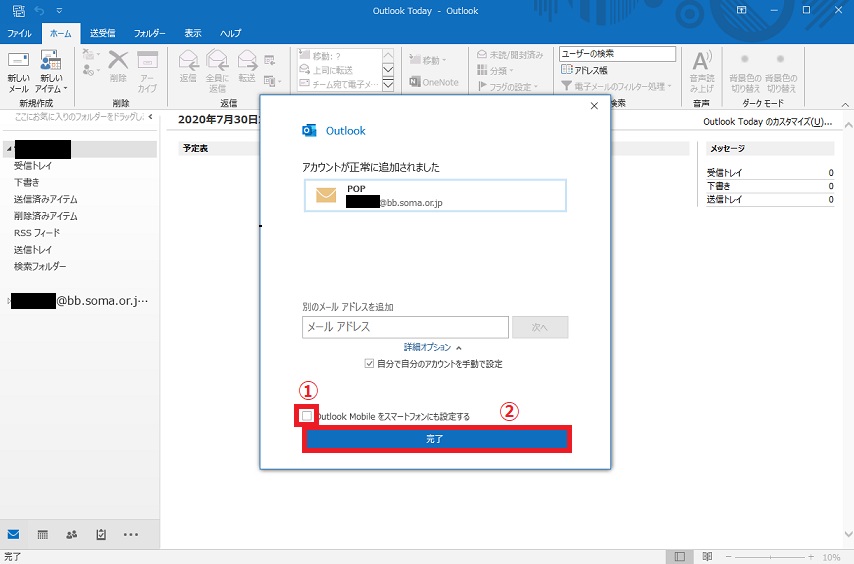Click the Ignore conversation icon in Delete group

tap(89, 54)
